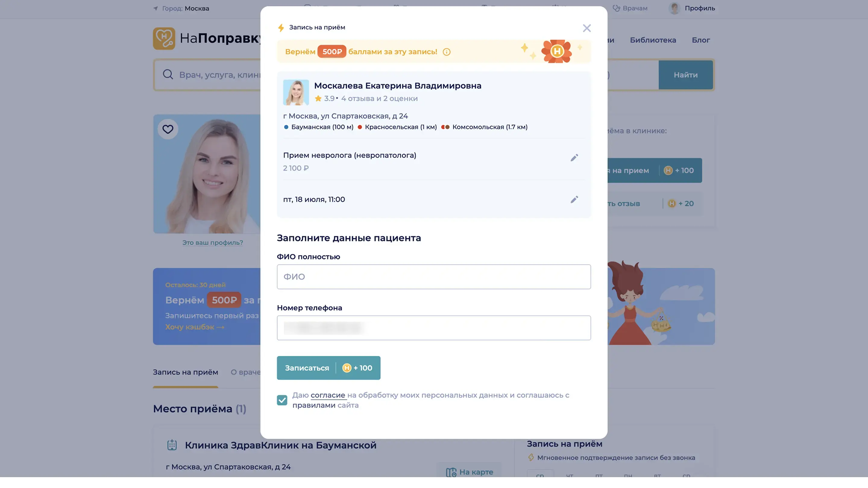Click the НаПоправку logo icon

pos(164,38)
